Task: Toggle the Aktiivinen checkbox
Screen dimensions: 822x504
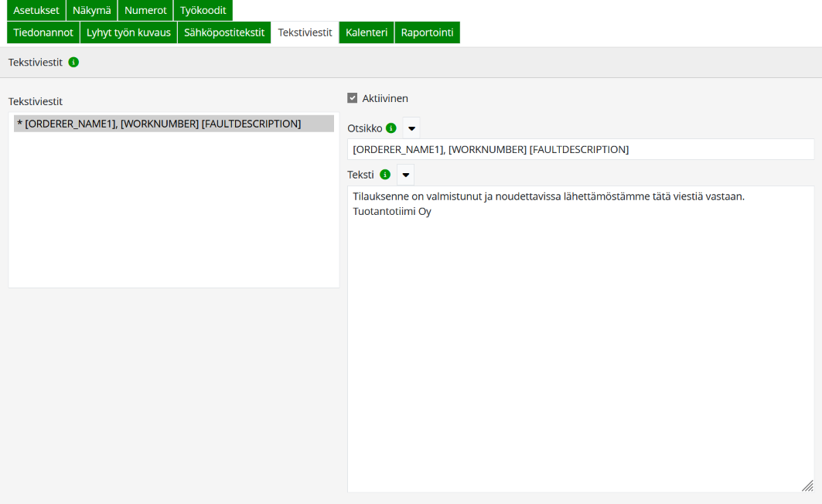Action: tap(353, 98)
